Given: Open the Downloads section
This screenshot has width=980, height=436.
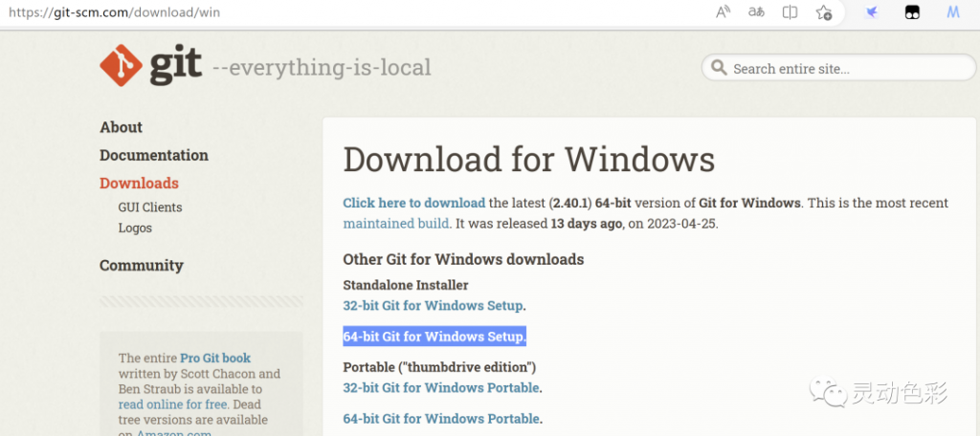Looking at the screenshot, I should pyautogui.click(x=140, y=184).
